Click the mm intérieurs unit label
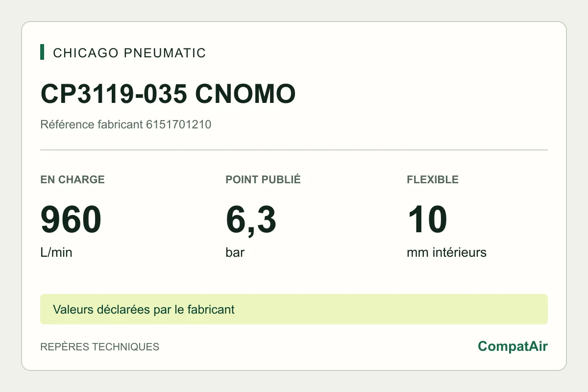The height and width of the screenshot is (392, 588). pyautogui.click(x=446, y=253)
